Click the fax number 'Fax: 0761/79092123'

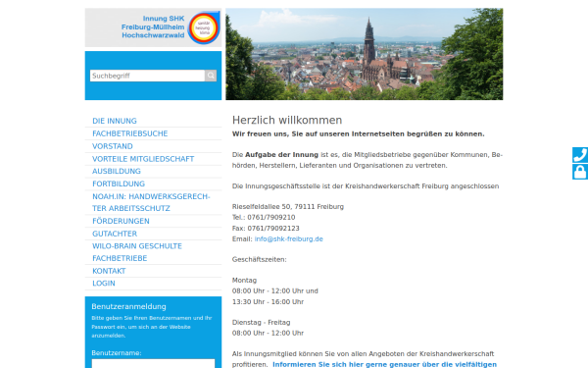[x=266, y=228]
